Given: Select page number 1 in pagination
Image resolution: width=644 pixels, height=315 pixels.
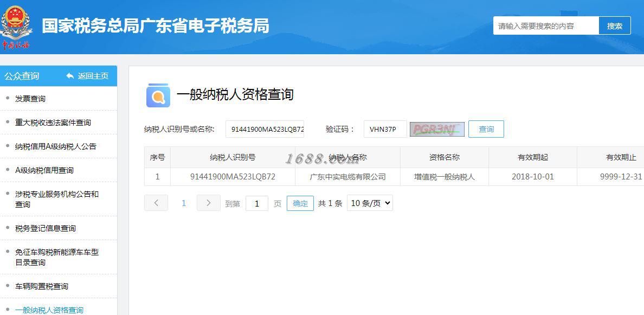Looking at the screenshot, I should pos(184,203).
